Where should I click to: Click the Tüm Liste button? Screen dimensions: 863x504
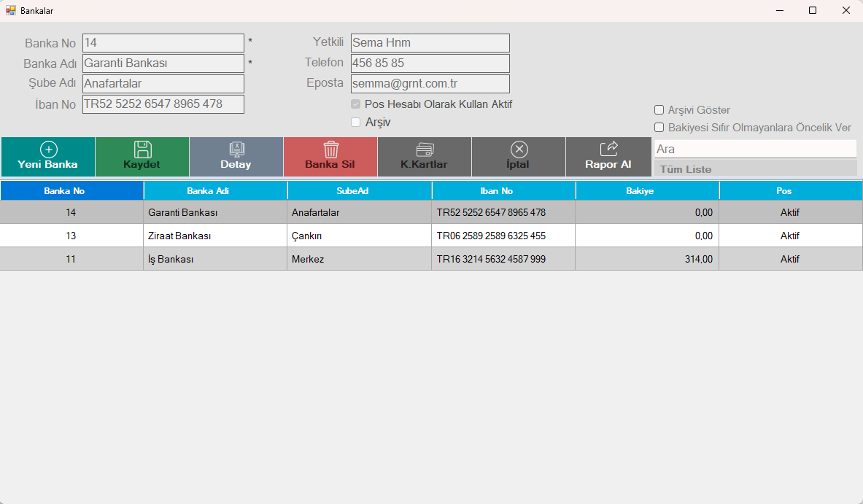(x=755, y=169)
